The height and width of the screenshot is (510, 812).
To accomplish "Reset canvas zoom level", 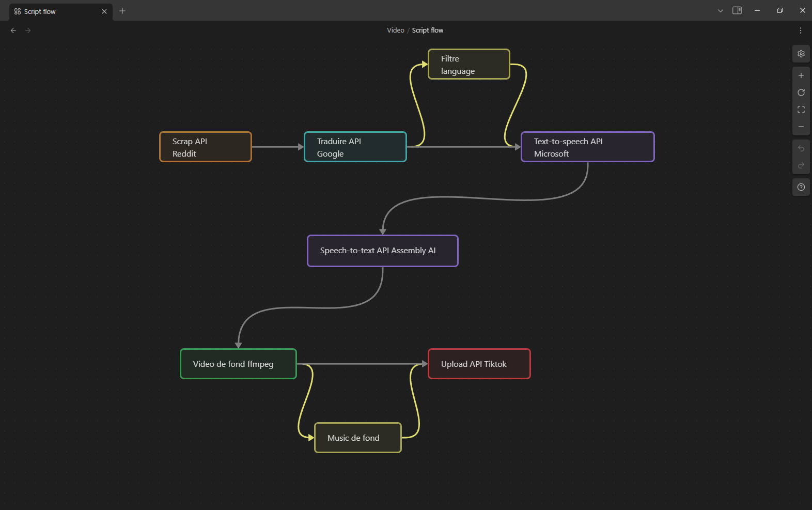I will (801, 92).
